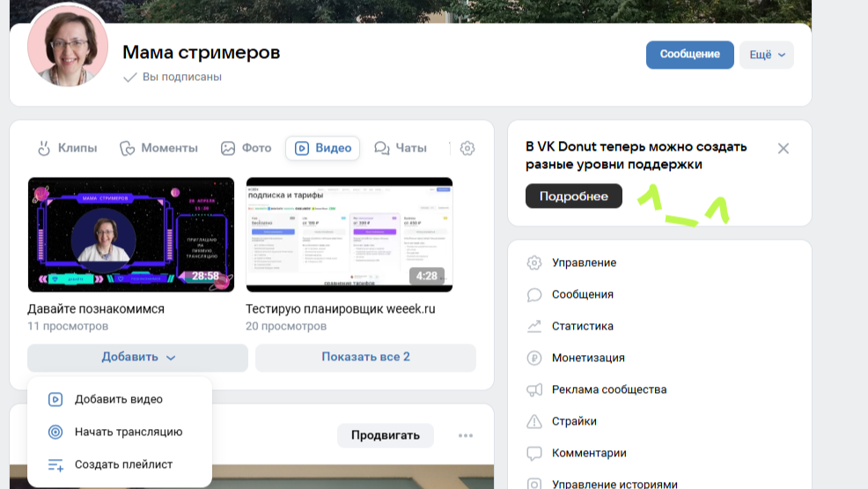Open the Клипы tab

pos(67,148)
